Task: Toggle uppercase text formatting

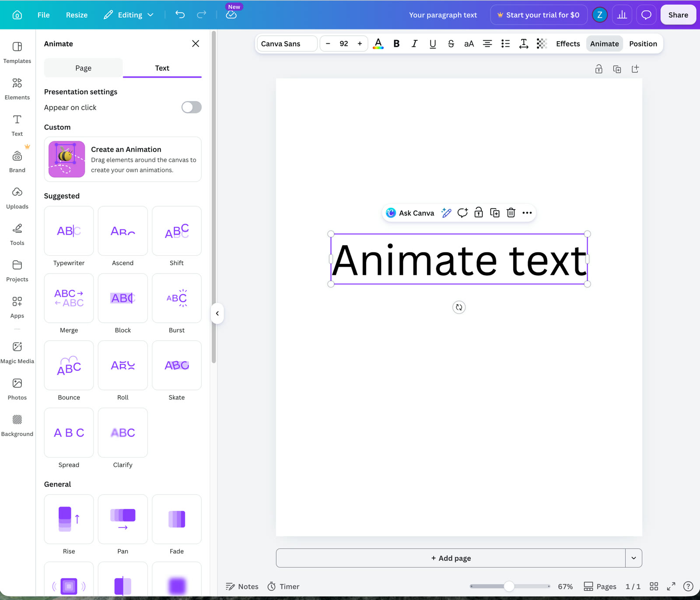Action: point(469,44)
